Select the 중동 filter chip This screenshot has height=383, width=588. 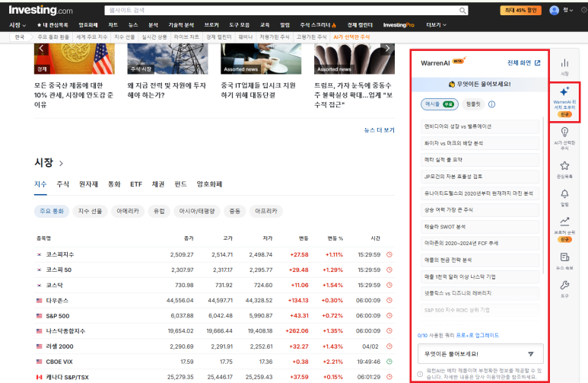(235, 211)
